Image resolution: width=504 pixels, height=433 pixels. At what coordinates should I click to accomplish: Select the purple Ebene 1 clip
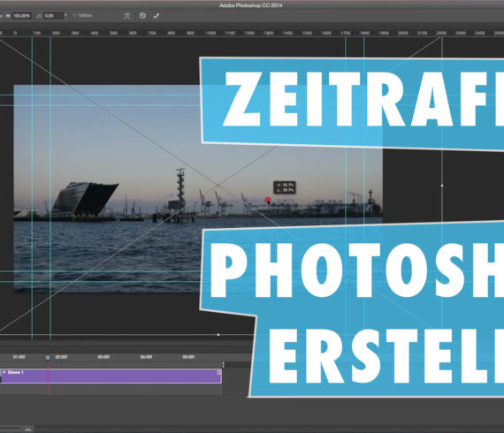click(111, 376)
